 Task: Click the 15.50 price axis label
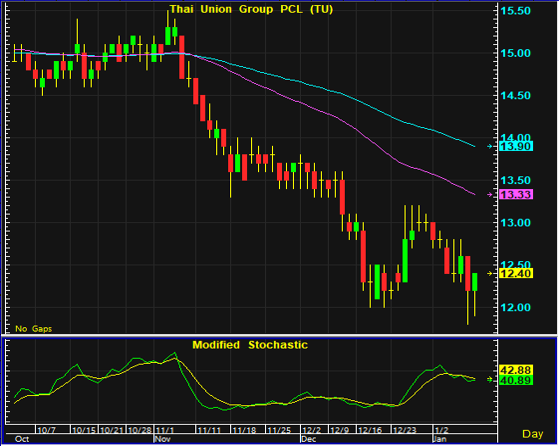point(516,11)
